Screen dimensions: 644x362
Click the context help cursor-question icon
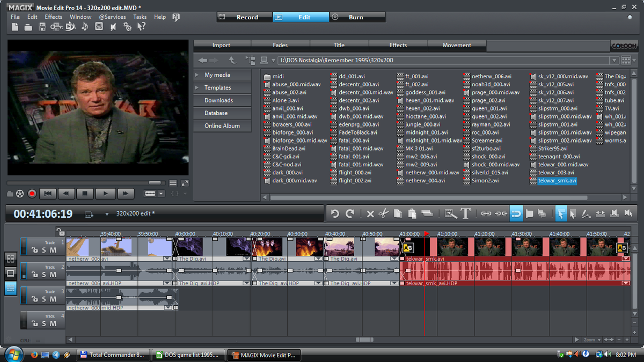click(x=141, y=27)
